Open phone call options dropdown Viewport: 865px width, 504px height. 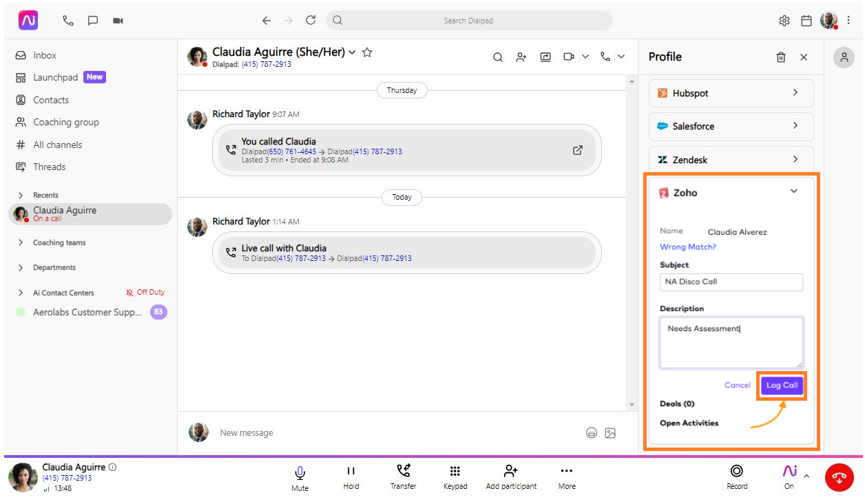coord(621,57)
